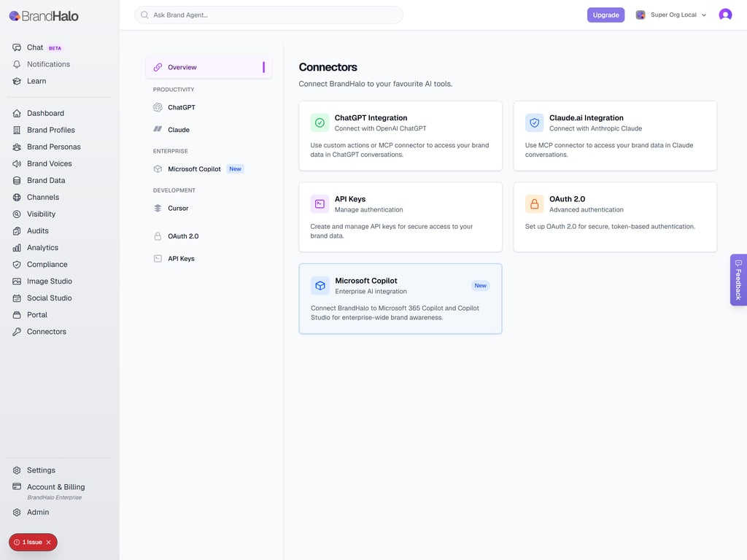The image size is (747, 560).
Task: Click the Account & Billing card icon
Action: tap(17, 486)
